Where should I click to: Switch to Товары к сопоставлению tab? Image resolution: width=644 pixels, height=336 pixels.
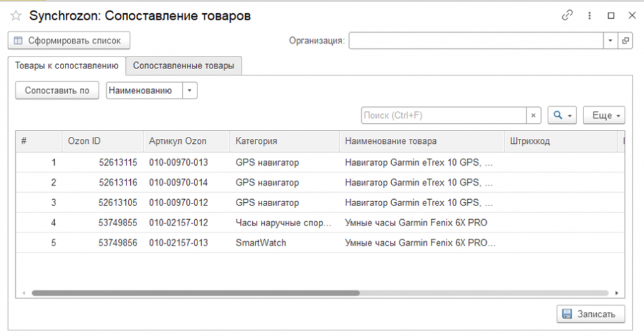point(67,66)
